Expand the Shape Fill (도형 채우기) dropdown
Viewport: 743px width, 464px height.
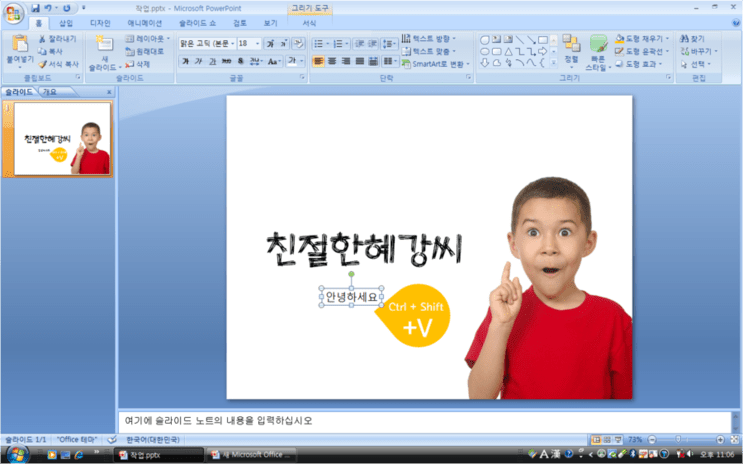pos(667,38)
